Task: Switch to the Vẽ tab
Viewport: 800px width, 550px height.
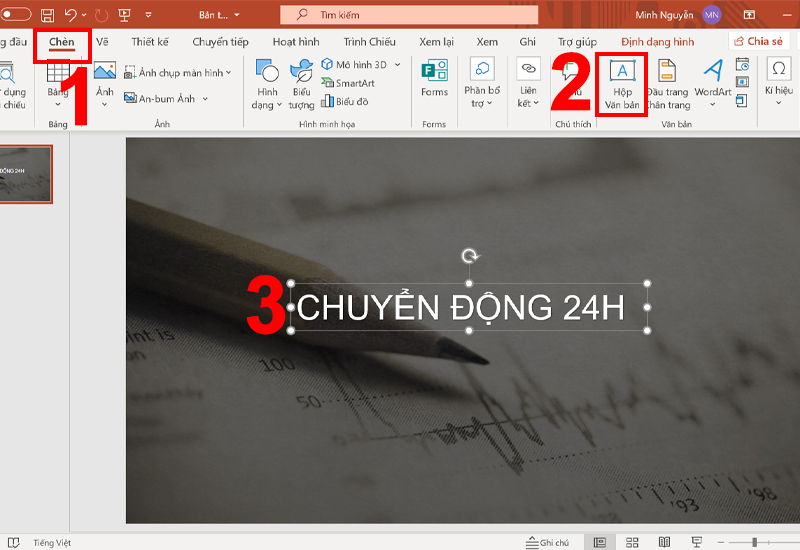Action: [x=102, y=42]
